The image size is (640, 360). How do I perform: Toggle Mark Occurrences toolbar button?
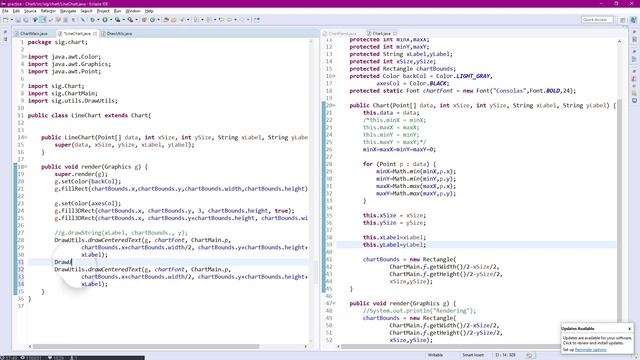click(42, 20)
